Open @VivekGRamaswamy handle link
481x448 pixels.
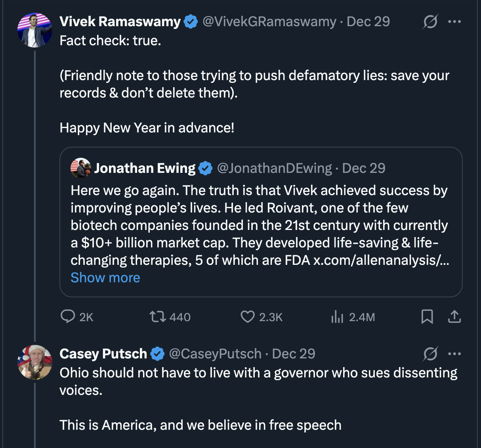coord(269,21)
